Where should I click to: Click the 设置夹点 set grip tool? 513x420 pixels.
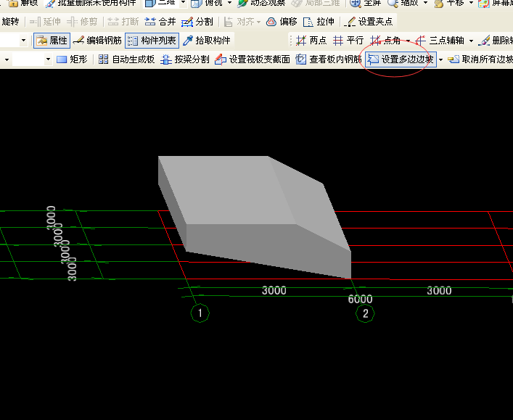coord(369,22)
